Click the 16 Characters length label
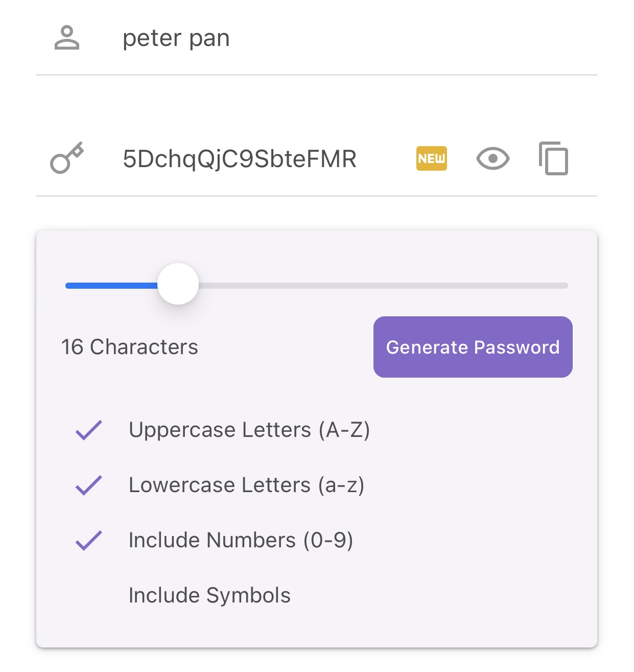Screen dimensions: 634x672 point(130,347)
